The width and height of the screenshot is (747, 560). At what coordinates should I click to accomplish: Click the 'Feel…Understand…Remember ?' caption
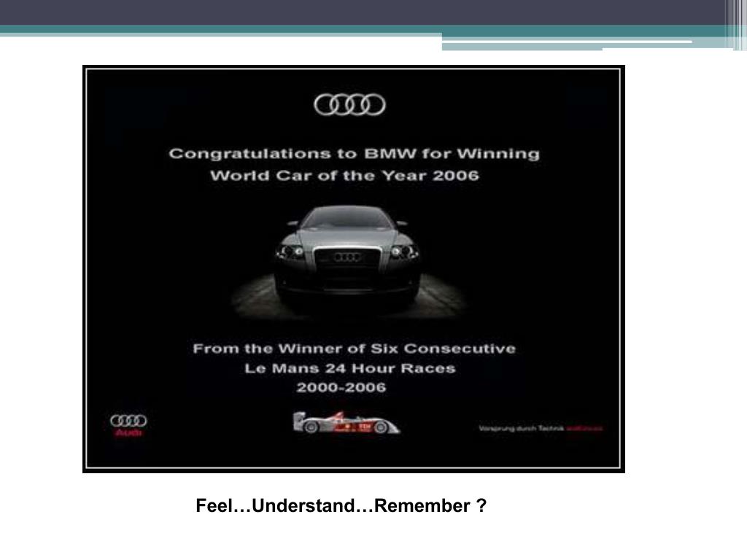[341, 506]
